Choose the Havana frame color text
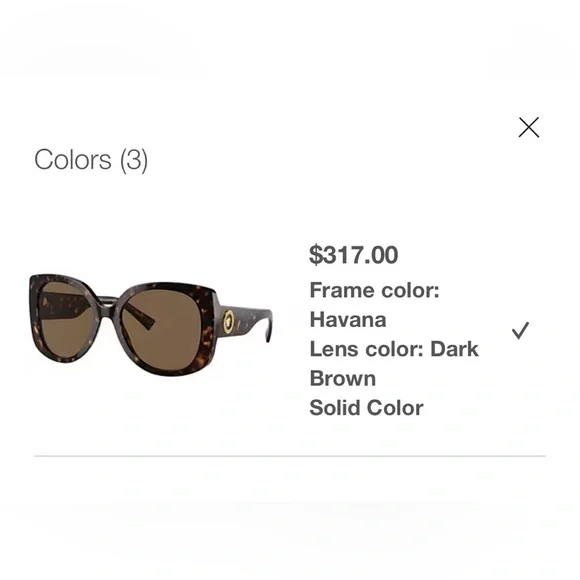This screenshot has width=580, height=580. click(x=348, y=320)
